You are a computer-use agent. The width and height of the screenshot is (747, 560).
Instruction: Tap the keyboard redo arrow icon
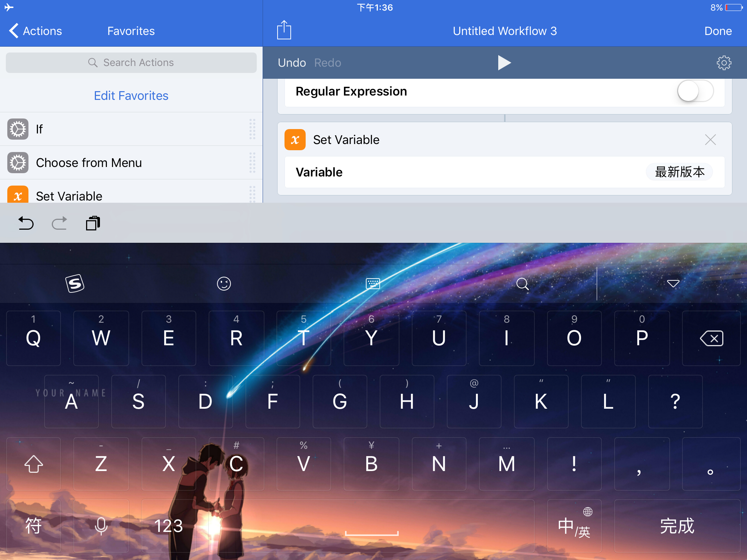[x=59, y=223]
